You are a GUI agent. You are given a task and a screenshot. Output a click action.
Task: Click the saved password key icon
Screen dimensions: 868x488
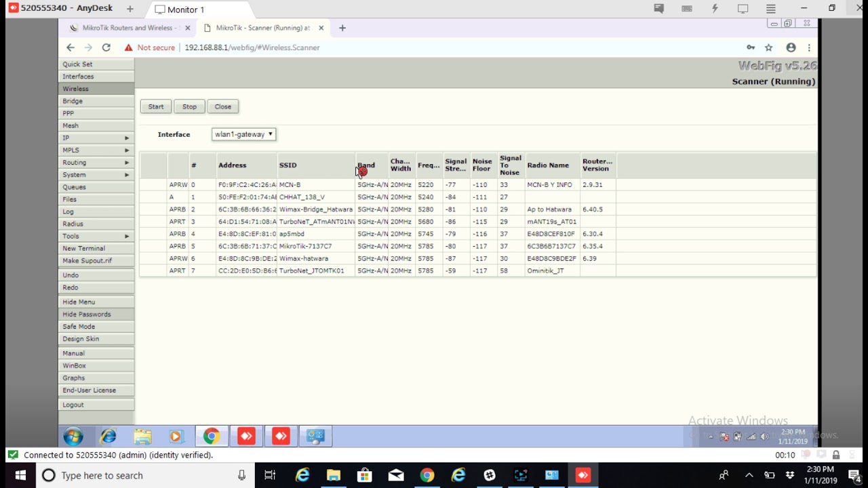[x=751, y=47]
